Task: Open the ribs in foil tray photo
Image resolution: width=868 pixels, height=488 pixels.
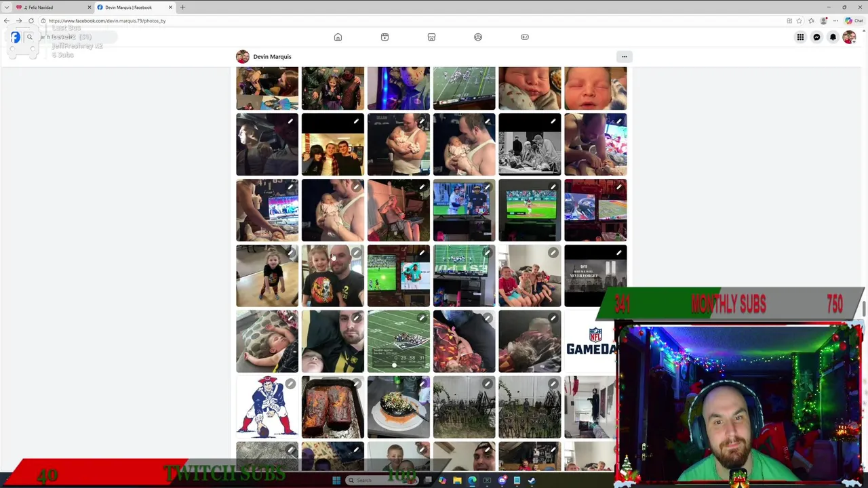Action: click(x=333, y=407)
